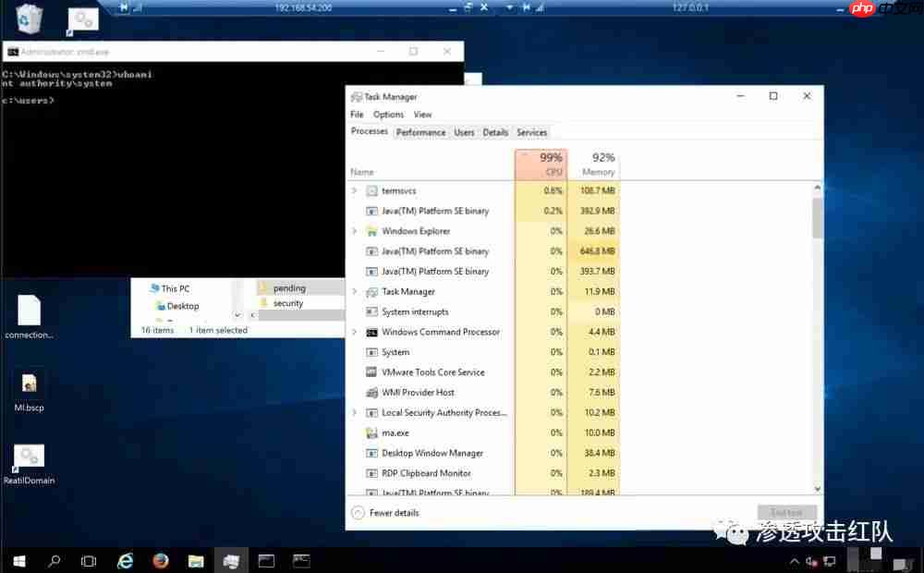Select Desktop in Explorer navigation pane
The height and width of the screenshot is (573, 924).
tap(183, 306)
